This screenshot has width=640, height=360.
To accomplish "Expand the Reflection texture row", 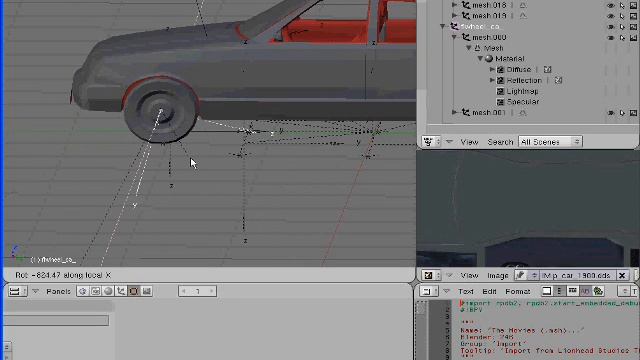I will (492, 80).
